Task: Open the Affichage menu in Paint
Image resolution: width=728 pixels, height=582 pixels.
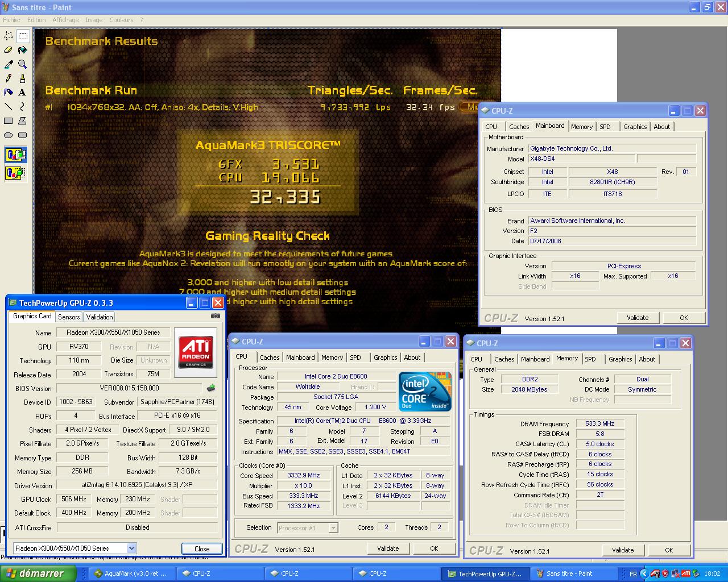Action: tap(65, 20)
